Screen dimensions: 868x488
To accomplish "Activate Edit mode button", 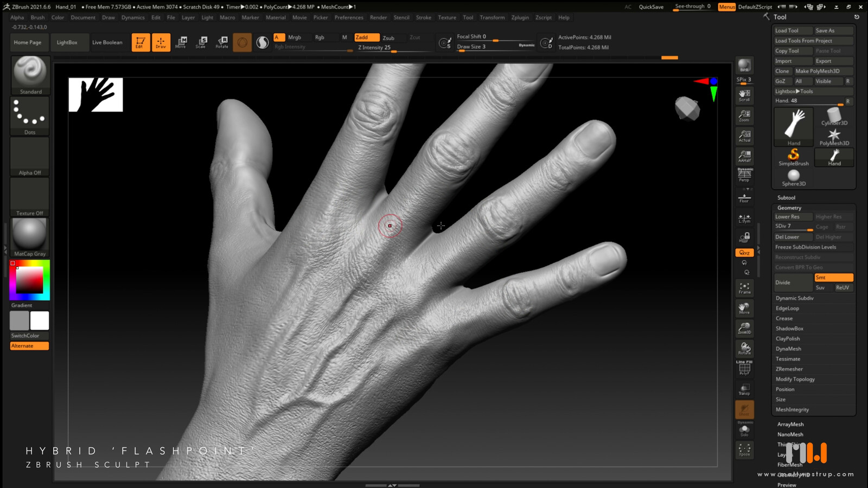I will pos(141,42).
